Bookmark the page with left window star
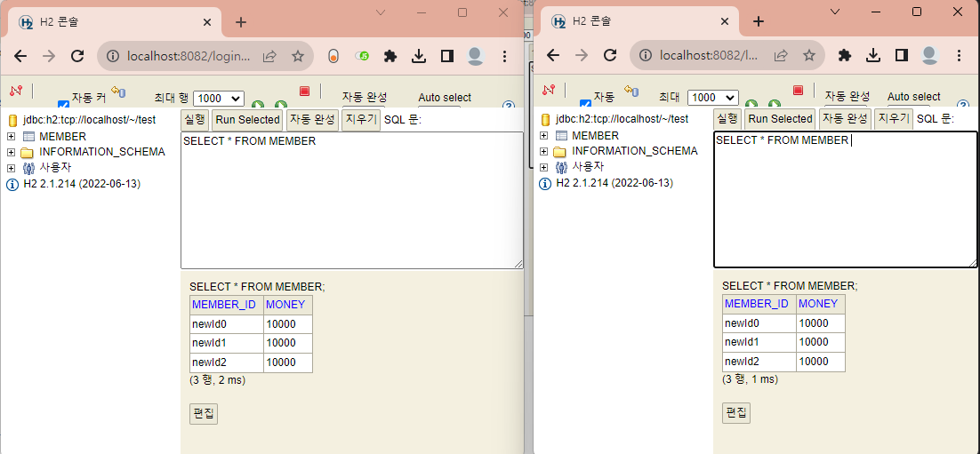The height and width of the screenshot is (454, 980). point(298,56)
